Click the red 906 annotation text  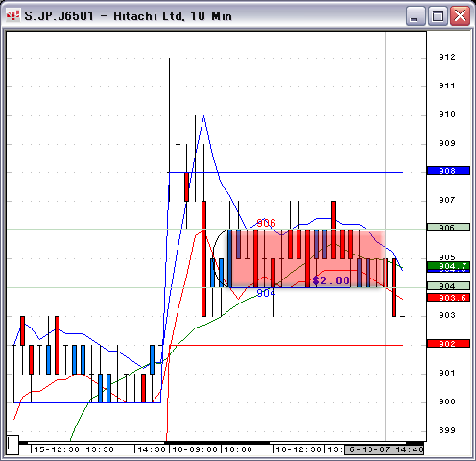266,223
